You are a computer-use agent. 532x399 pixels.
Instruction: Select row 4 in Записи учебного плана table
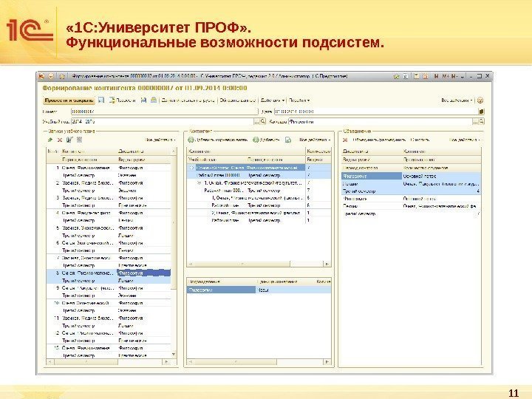[109, 216]
